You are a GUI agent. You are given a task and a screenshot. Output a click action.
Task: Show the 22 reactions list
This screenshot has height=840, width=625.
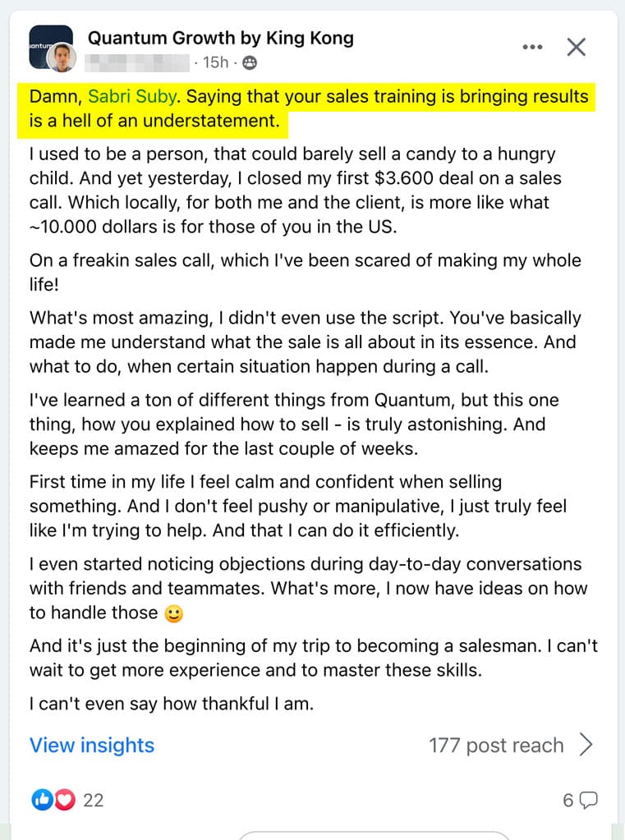94,800
